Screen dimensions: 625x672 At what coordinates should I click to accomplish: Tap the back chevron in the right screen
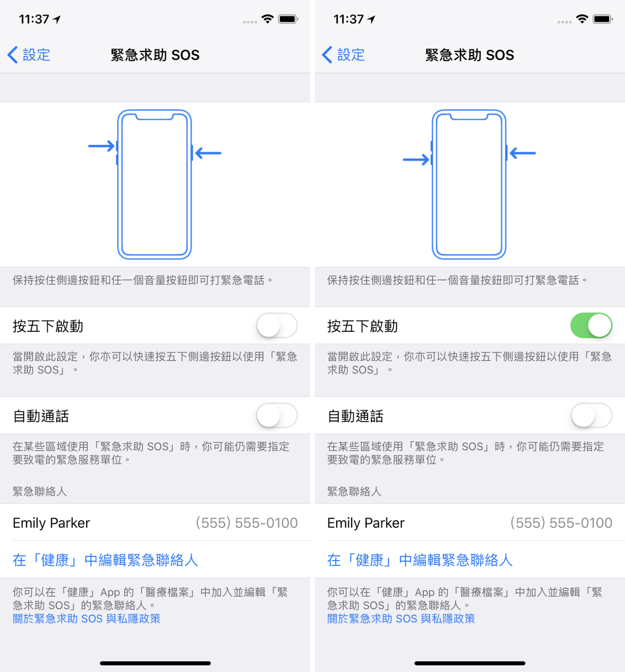pyautogui.click(x=327, y=55)
